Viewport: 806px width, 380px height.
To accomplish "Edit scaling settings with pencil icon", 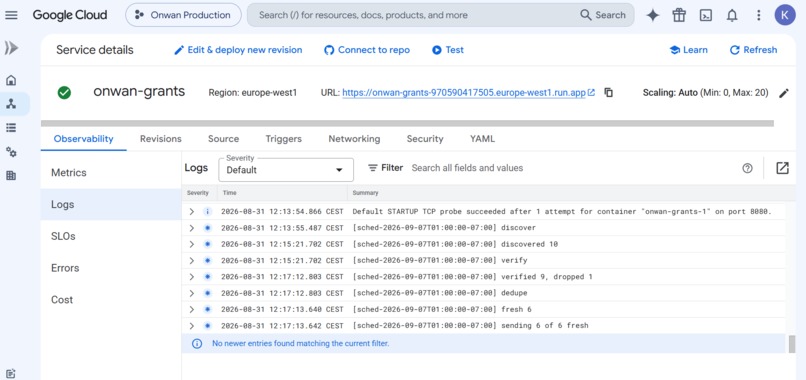I will point(783,93).
